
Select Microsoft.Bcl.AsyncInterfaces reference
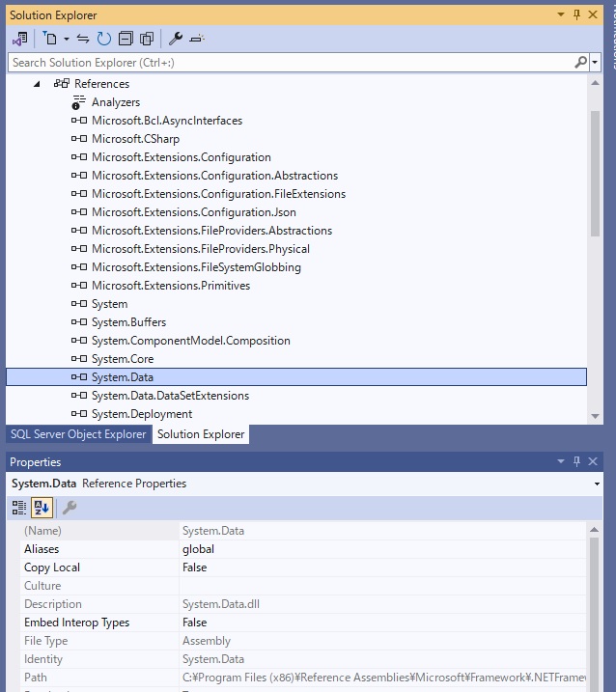pos(167,121)
